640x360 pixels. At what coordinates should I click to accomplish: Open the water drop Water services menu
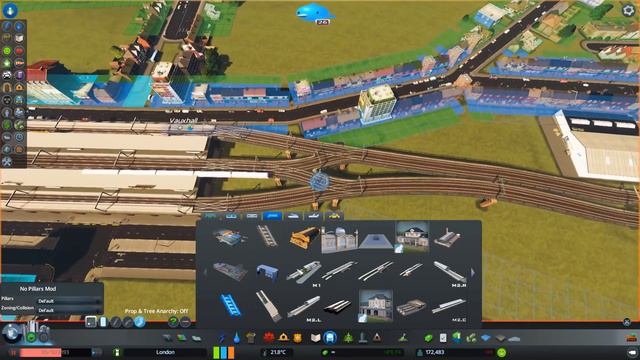pos(237,338)
